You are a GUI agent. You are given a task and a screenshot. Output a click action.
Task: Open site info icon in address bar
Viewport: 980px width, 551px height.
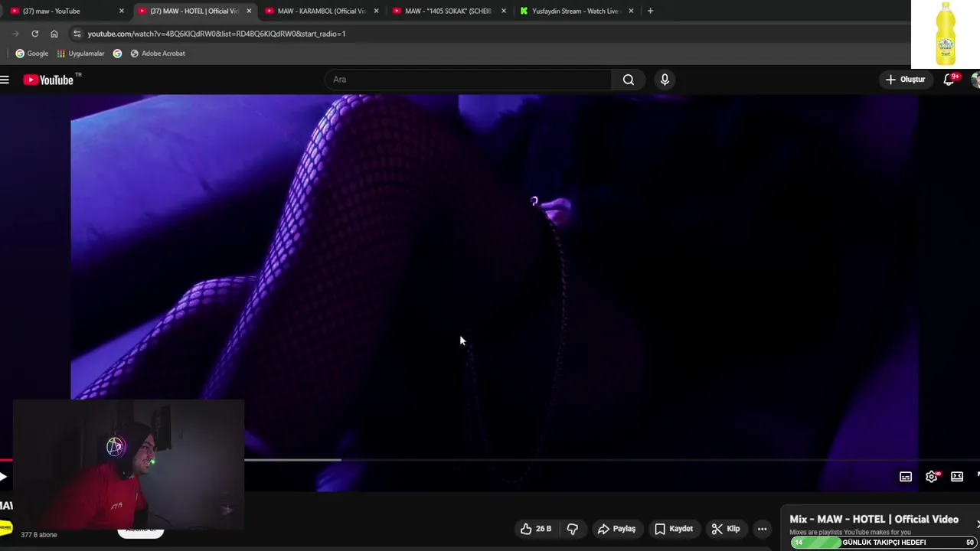click(x=76, y=34)
